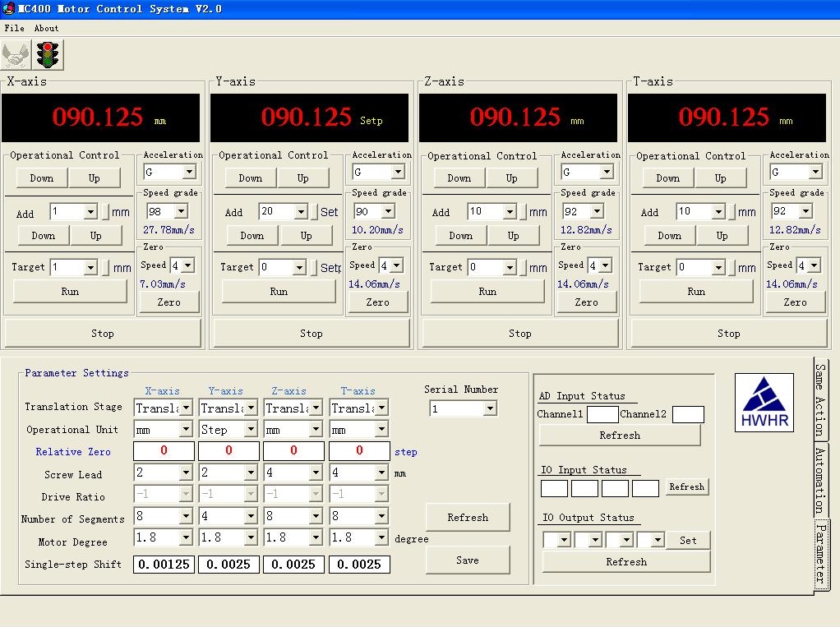The height and width of the screenshot is (627, 840).
Task: Expand the Serial Number dropdown
Action: [x=490, y=408]
